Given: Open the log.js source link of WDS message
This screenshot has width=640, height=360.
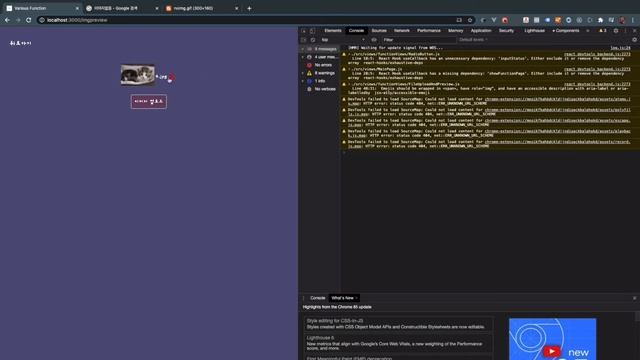Looking at the screenshot, I should (620, 48).
